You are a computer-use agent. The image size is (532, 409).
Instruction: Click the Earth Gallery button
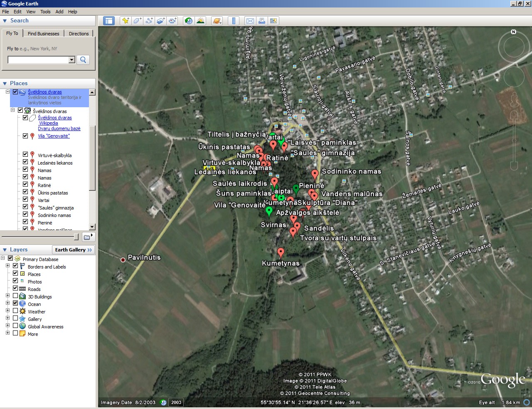73,250
